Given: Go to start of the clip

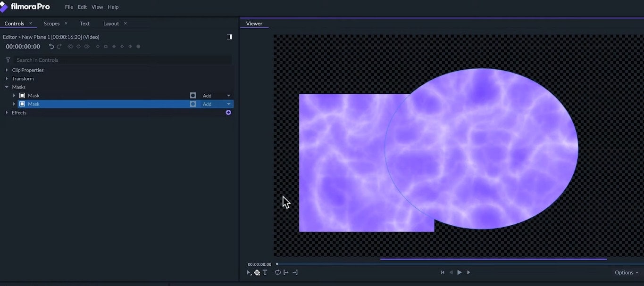Looking at the screenshot, I should [x=443, y=272].
